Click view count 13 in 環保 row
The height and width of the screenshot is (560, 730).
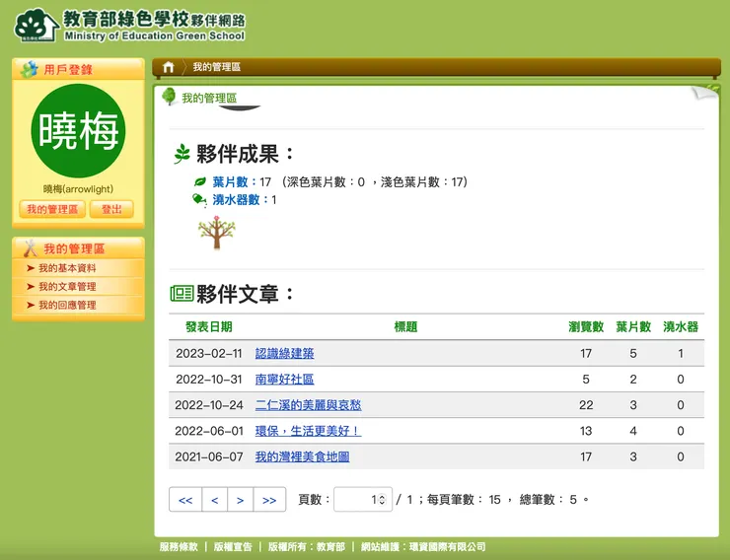[586, 431]
